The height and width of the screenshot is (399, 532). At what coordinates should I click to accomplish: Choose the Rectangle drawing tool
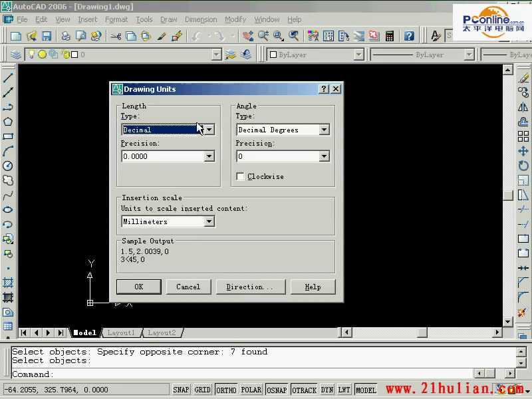[x=8, y=136]
